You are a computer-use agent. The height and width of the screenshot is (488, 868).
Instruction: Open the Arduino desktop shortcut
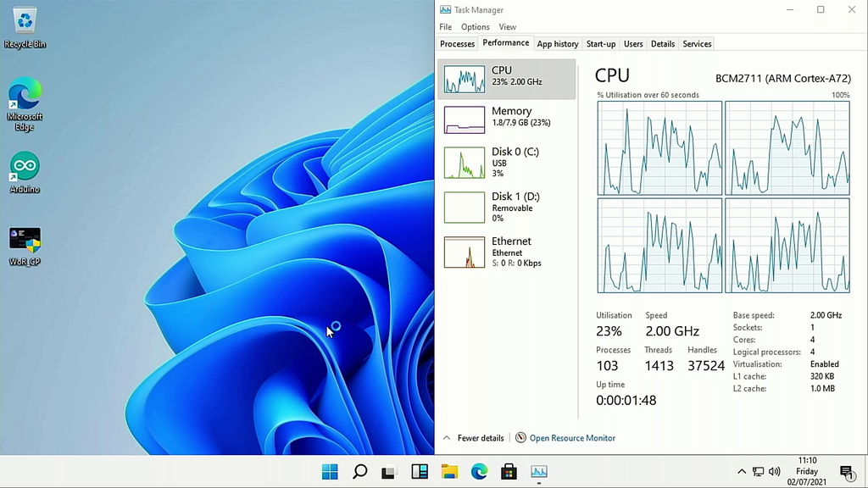(x=24, y=168)
